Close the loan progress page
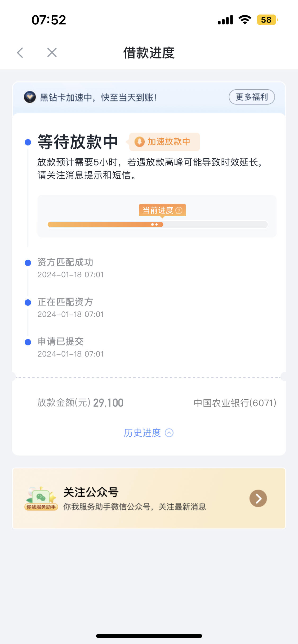298x644 pixels. pos(52,52)
